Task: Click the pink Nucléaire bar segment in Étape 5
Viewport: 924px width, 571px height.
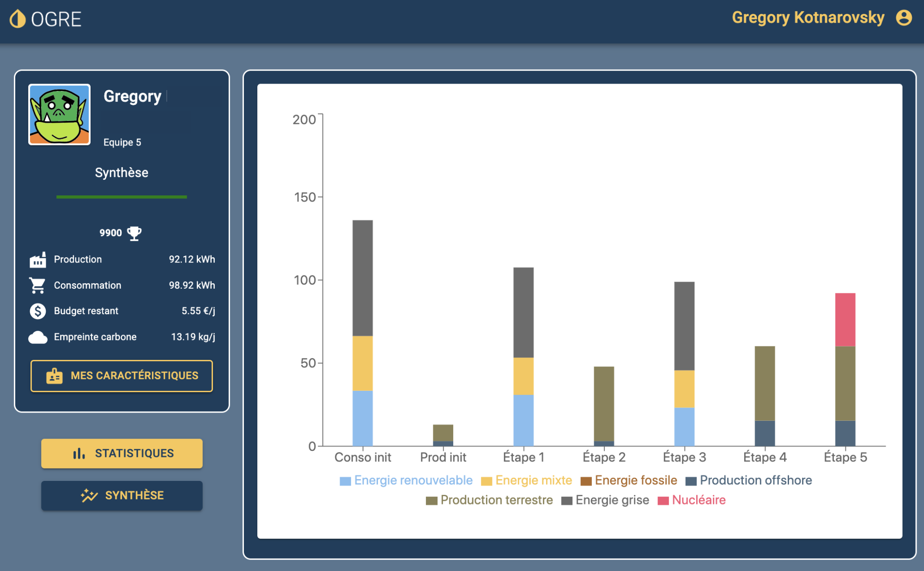Action: tap(845, 320)
